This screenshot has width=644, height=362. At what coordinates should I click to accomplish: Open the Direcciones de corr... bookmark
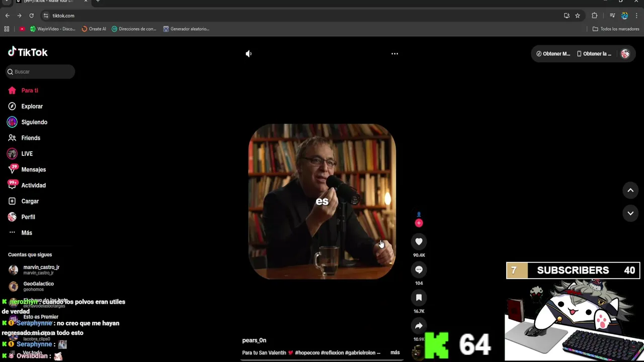tap(134, 29)
